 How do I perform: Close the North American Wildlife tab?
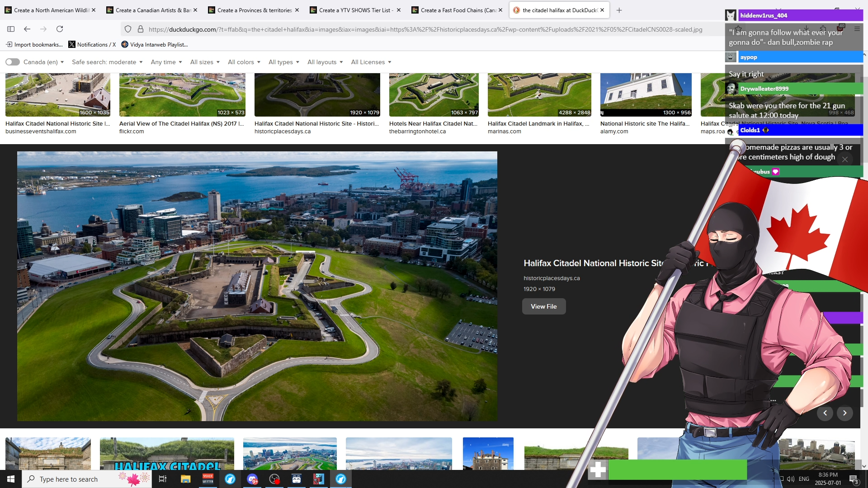(x=94, y=10)
